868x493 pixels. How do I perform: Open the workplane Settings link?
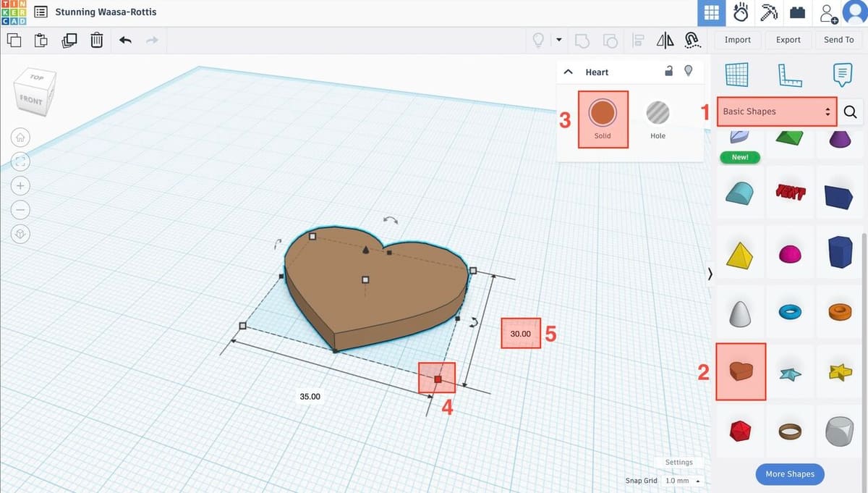678,462
